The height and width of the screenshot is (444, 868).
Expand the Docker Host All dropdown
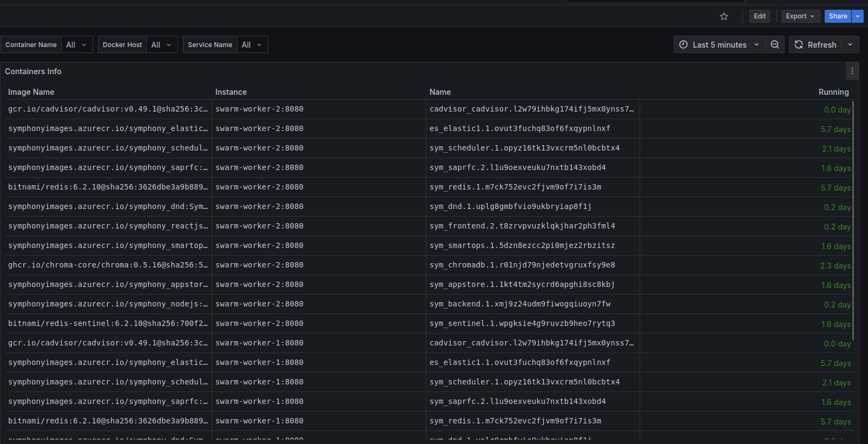[161, 44]
